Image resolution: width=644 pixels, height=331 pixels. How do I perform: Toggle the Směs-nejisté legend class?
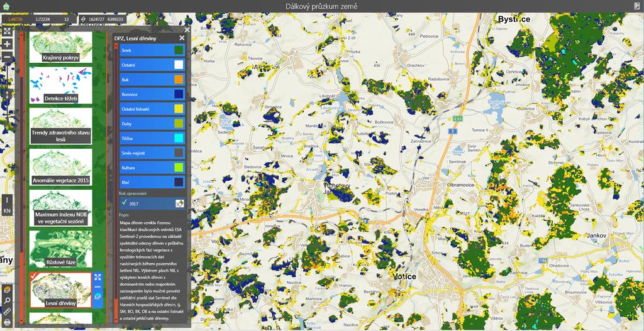pos(152,153)
